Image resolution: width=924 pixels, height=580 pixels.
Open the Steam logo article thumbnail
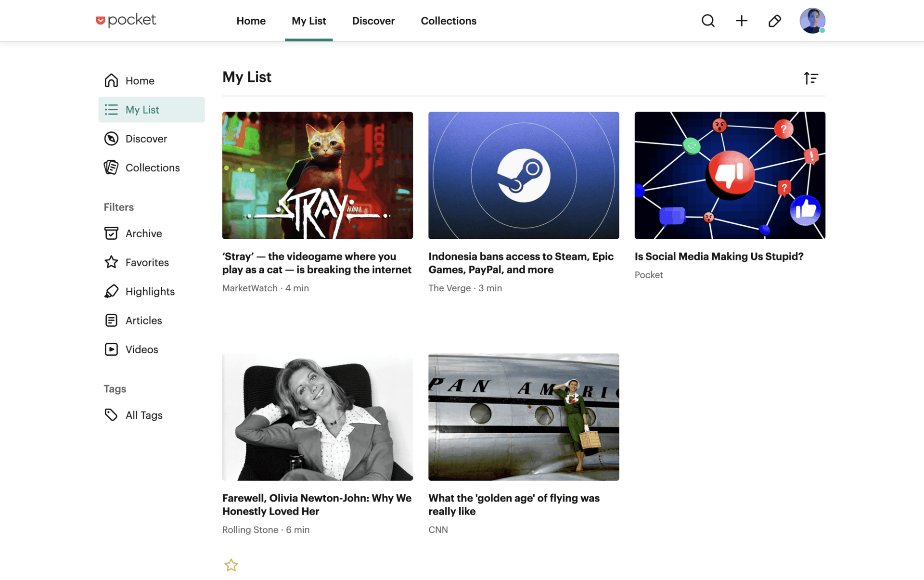pyautogui.click(x=524, y=175)
